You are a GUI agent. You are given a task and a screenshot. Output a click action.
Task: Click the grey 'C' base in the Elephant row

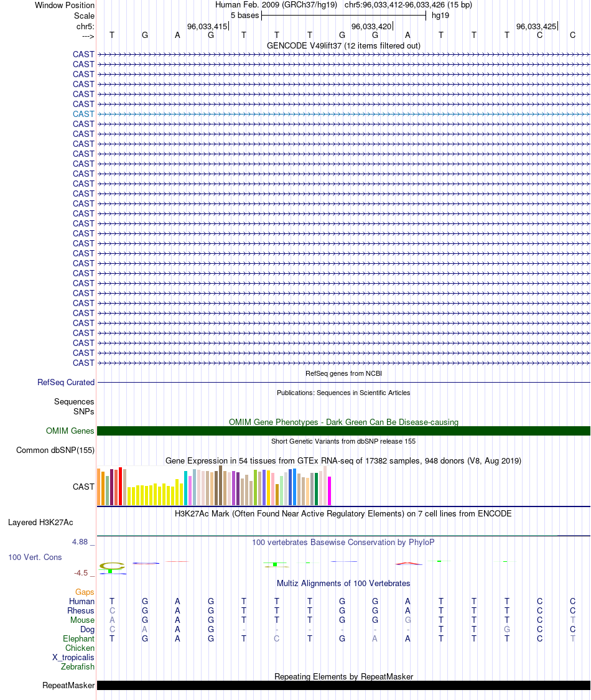click(277, 639)
